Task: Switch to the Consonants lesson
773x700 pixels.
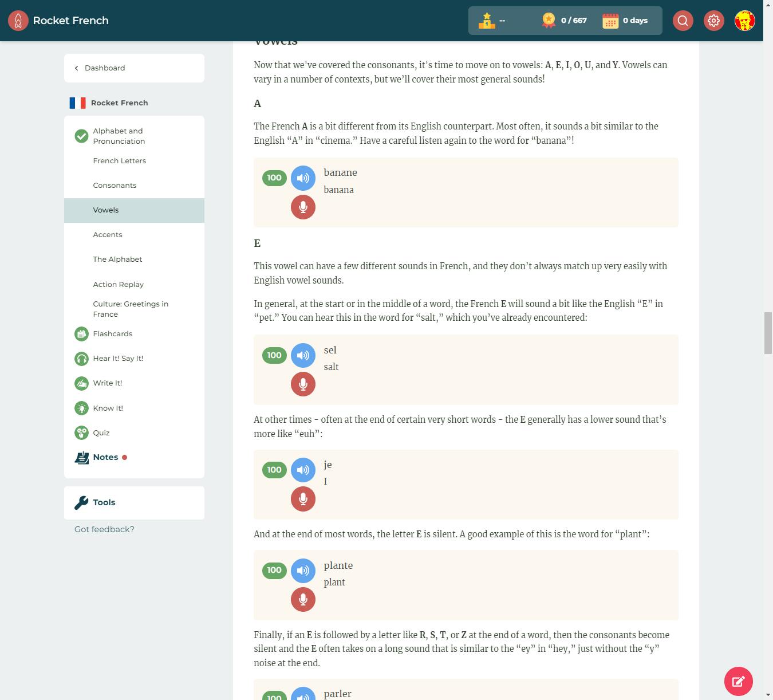Action: click(115, 185)
